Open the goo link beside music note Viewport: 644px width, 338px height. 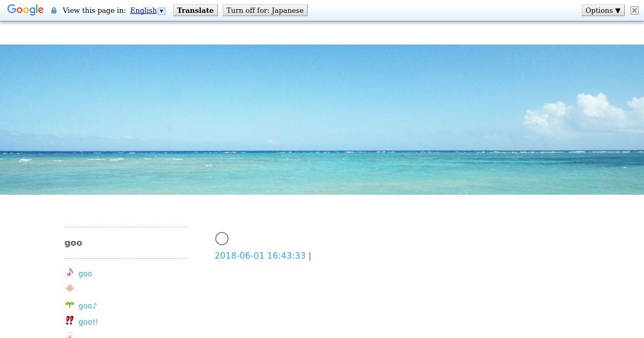pyautogui.click(x=85, y=274)
